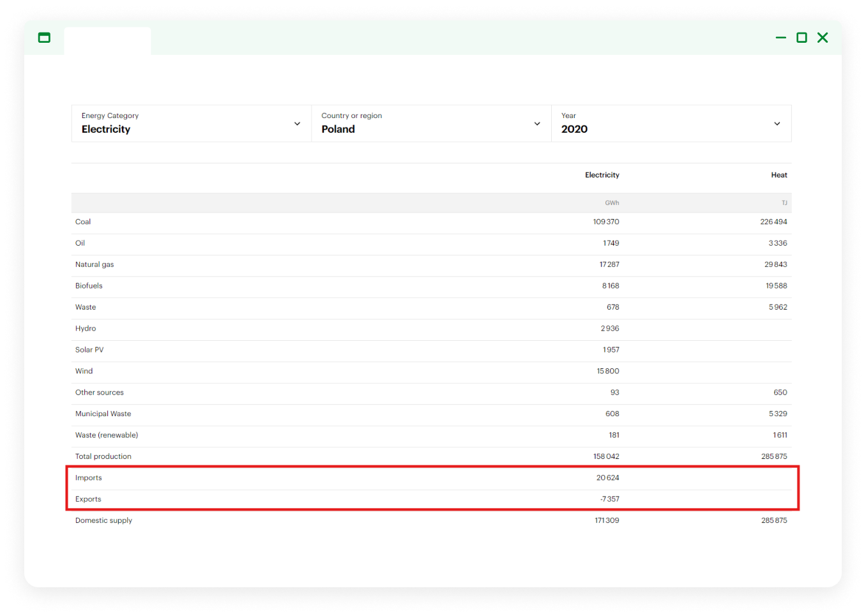
Task: Click the Total production electricity value 158 042
Action: (x=606, y=456)
